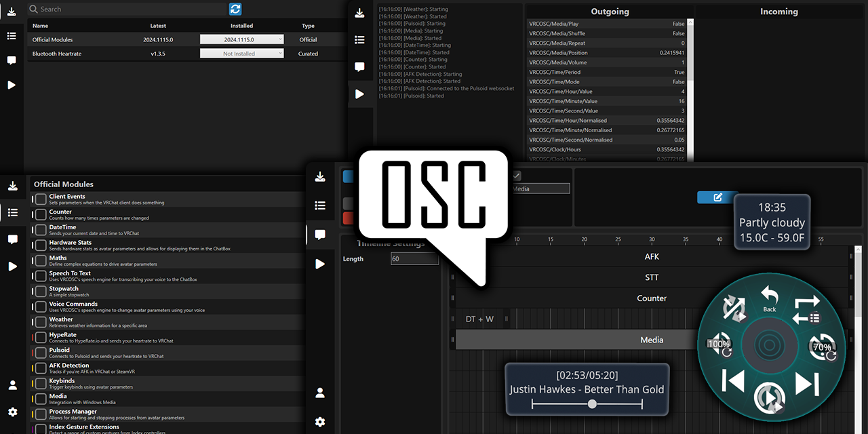Screen dimensions: 868x434
Task: Click the list icon in the timeline window sidebar
Action: 320,205
